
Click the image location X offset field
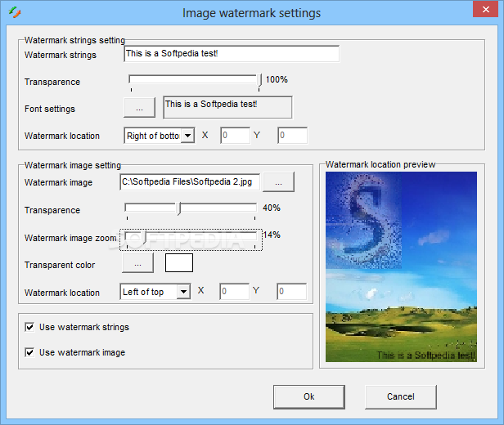(x=234, y=291)
